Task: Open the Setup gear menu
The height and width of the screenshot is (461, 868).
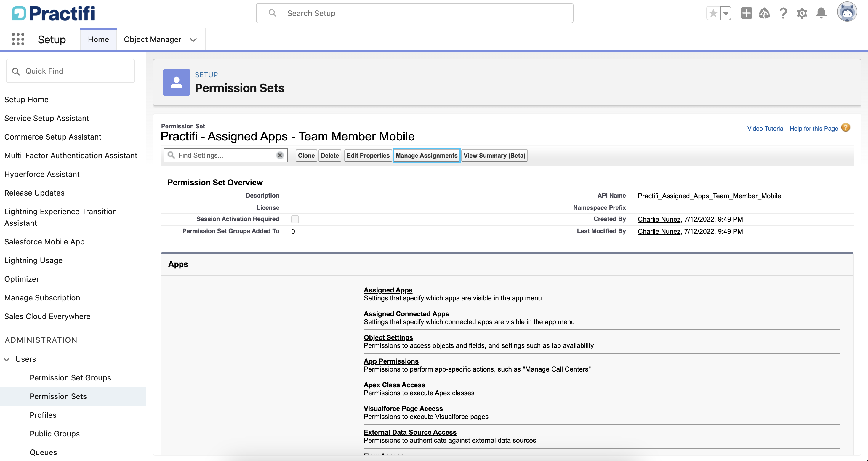Action: click(802, 13)
